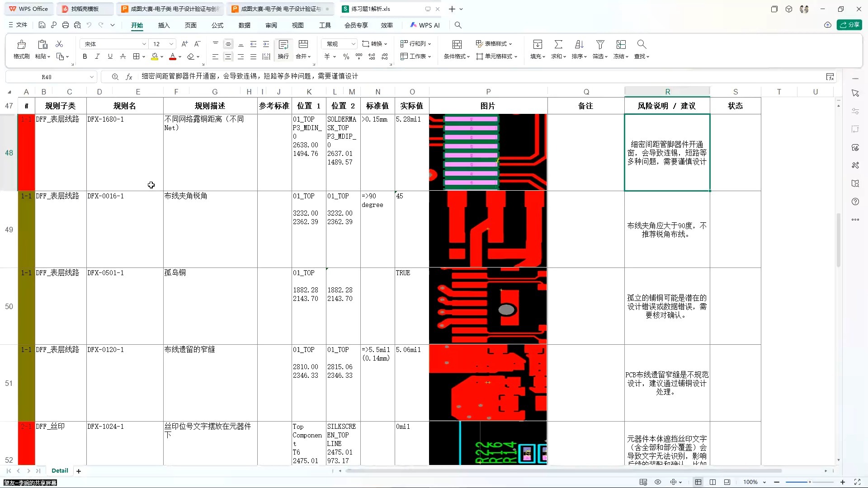Open a new tab with the plus button

click(x=452, y=9)
